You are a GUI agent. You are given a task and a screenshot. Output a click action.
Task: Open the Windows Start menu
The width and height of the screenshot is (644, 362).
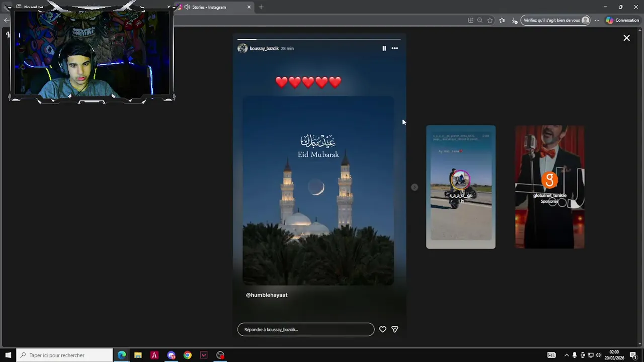[x=8, y=355]
